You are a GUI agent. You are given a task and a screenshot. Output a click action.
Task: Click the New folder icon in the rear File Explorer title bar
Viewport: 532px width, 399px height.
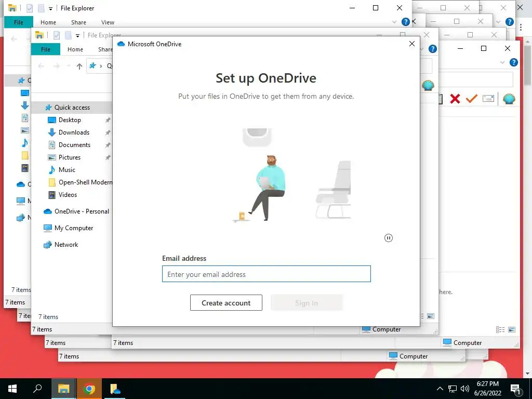click(41, 8)
